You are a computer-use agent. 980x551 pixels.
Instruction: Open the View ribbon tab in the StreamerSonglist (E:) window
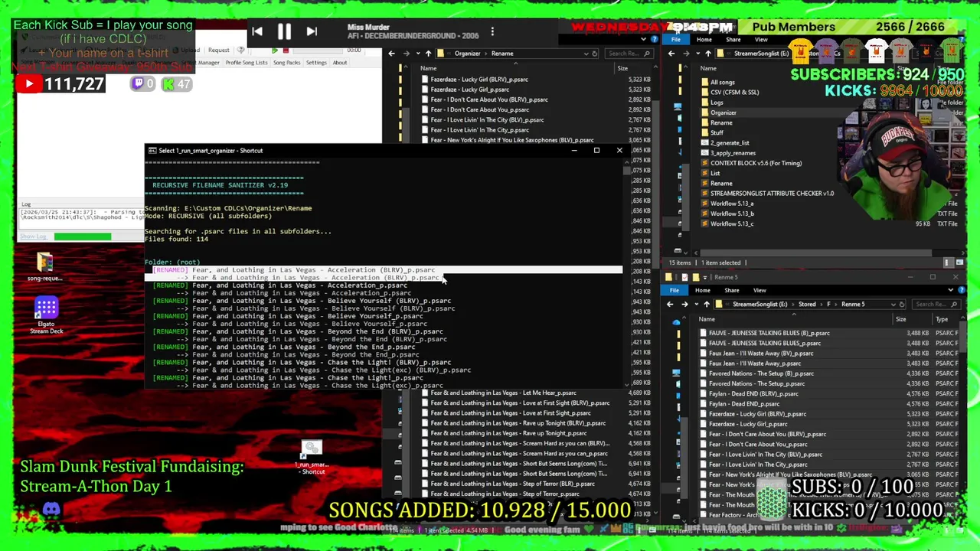tap(761, 40)
